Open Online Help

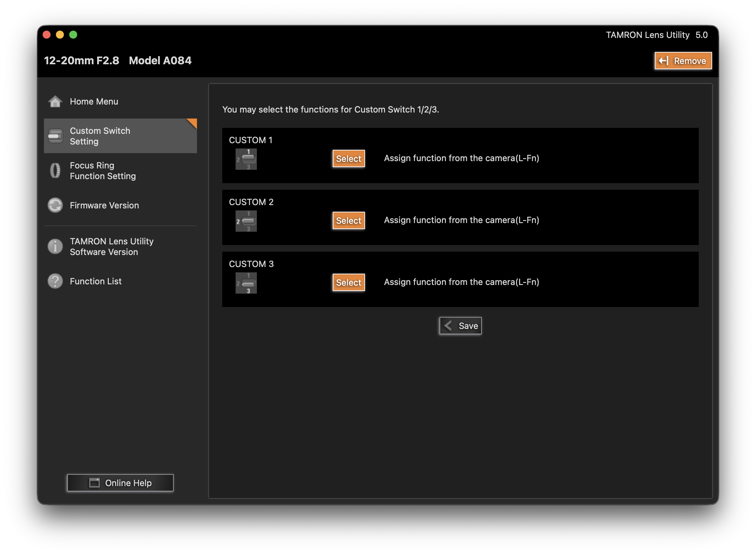pos(120,483)
